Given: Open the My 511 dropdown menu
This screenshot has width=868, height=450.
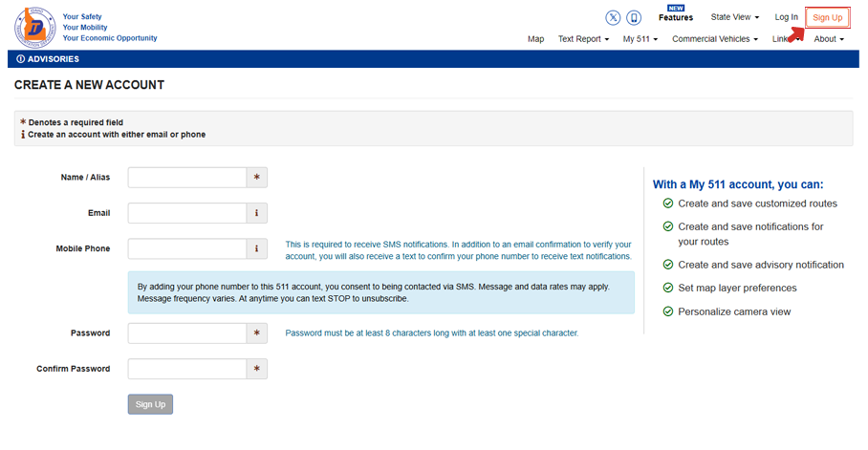Looking at the screenshot, I should [640, 39].
